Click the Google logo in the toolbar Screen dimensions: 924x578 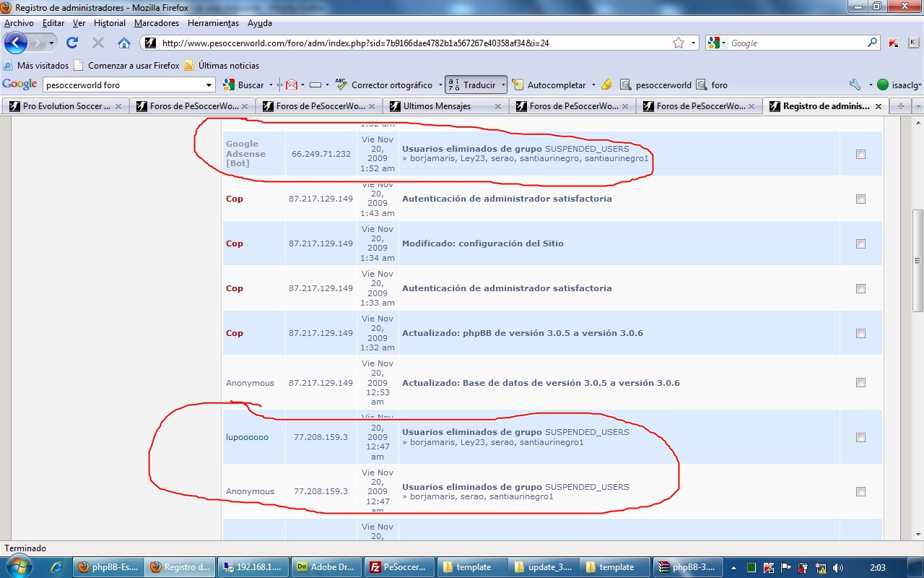point(20,84)
